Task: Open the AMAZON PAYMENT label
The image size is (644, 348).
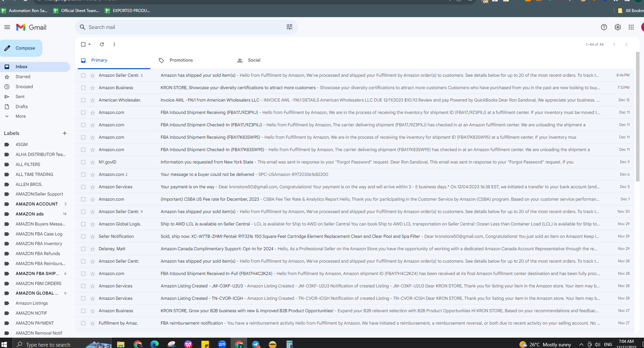Action: 34,323
